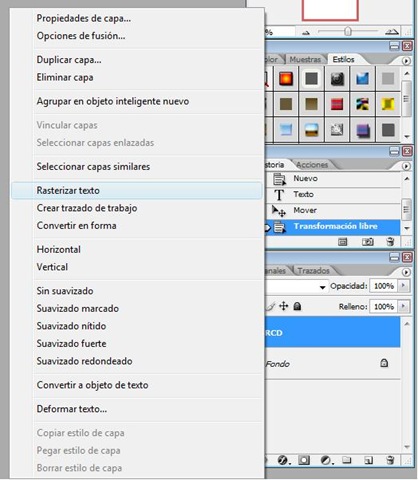Toggle lock all for the layer
The image size is (418, 480).
click(x=297, y=306)
